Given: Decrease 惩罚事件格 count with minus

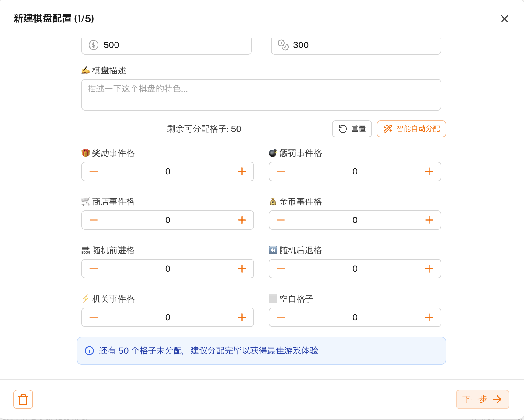Looking at the screenshot, I should pyautogui.click(x=281, y=171).
